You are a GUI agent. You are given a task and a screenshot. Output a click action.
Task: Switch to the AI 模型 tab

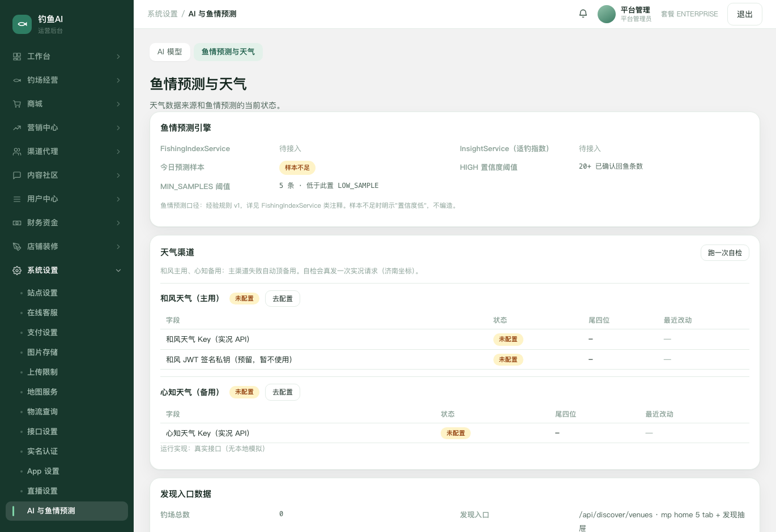[x=170, y=52]
